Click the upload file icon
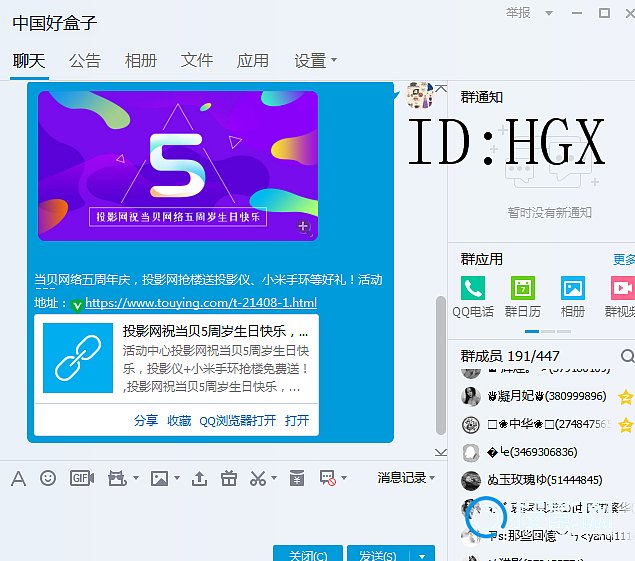The height and width of the screenshot is (561, 635). point(199,478)
